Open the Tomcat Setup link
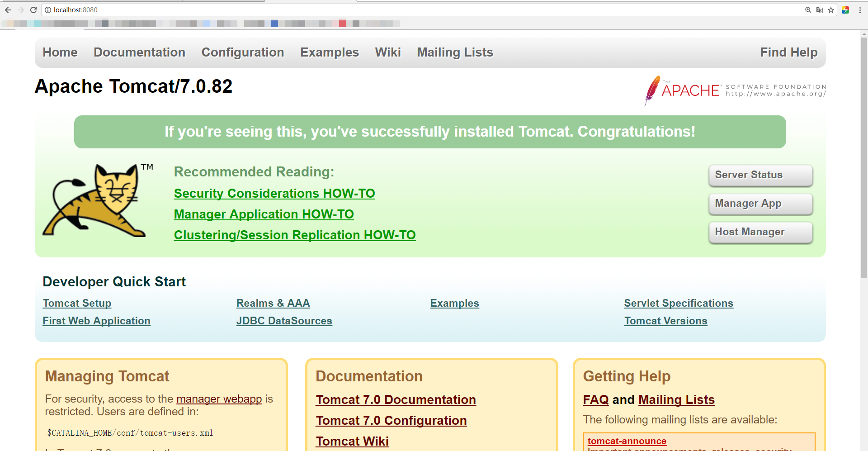The height and width of the screenshot is (451, 868). pos(77,303)
